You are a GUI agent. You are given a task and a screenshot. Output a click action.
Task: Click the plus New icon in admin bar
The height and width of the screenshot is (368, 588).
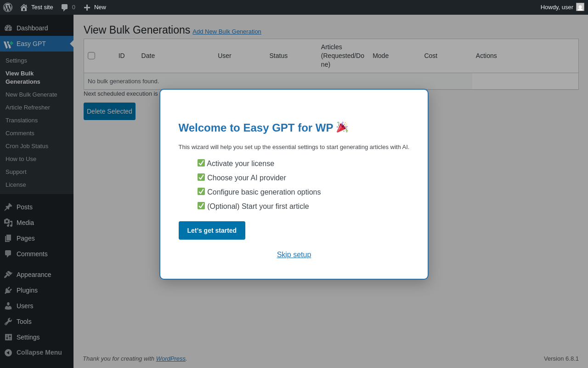click(87, 7)
